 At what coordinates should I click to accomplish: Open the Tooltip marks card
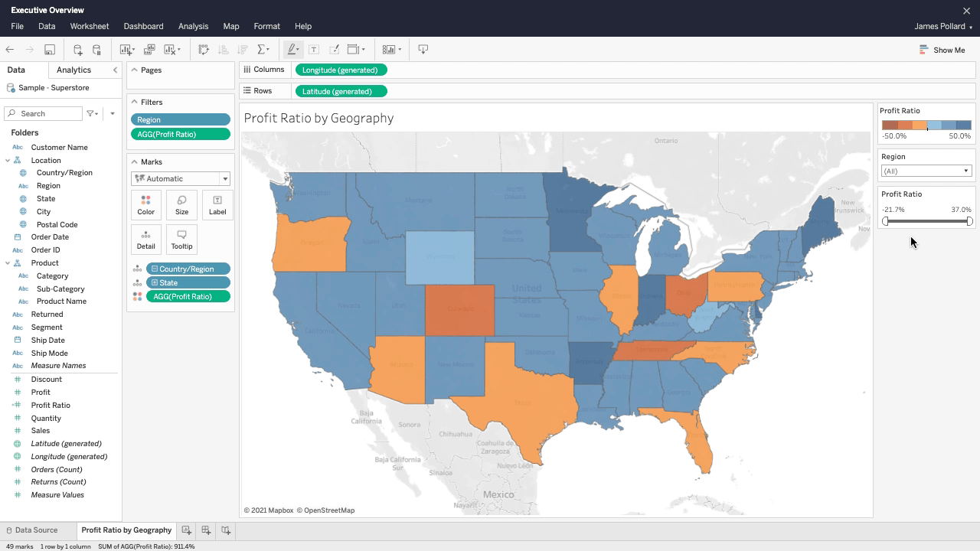click(181, 240)
